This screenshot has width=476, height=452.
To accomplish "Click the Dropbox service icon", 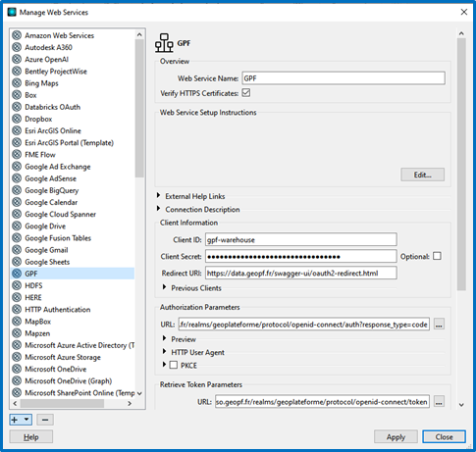I will [17, 119].
